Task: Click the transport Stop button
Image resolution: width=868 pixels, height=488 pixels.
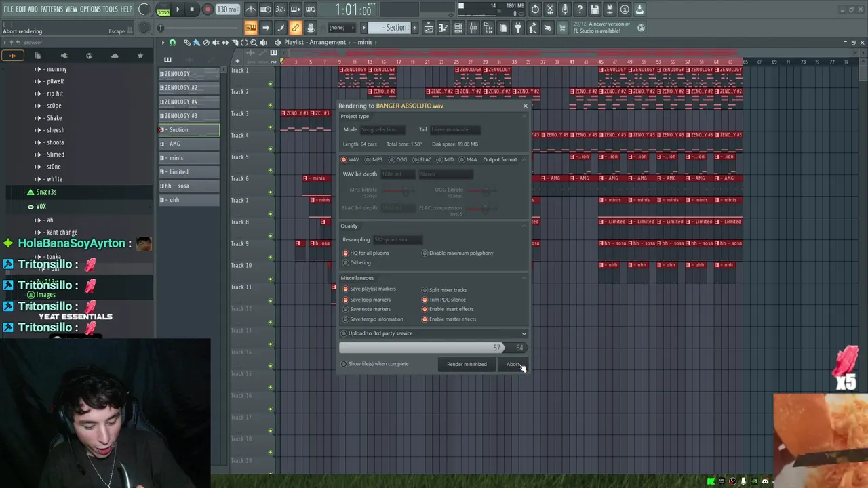Action: pos(192,9)
